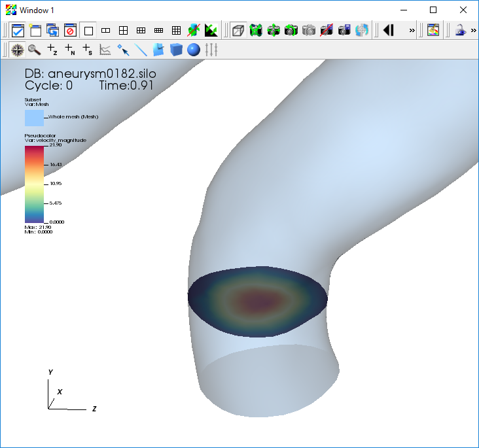Invert background colors with black-green icon
The image size is (479, 448).
211,30
